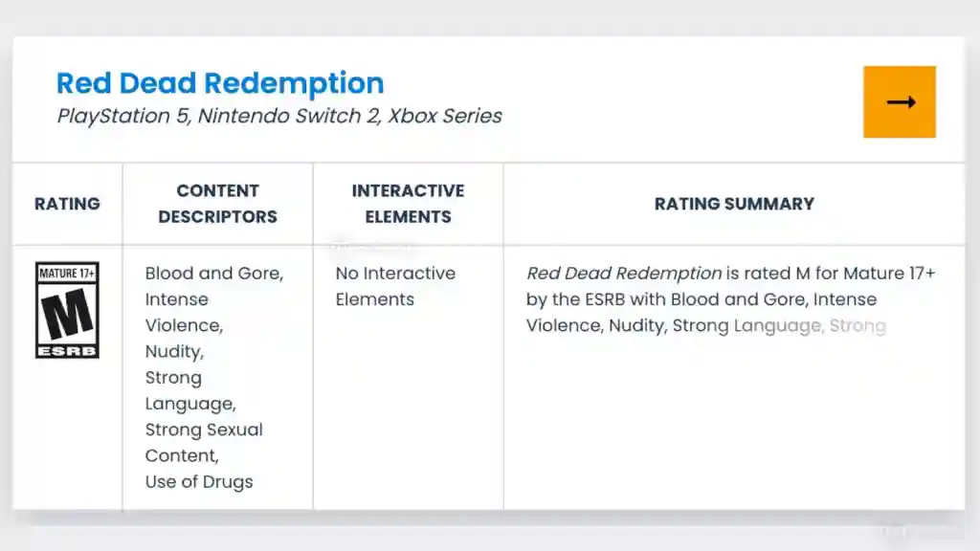
Task: Select the CONTENT DESCRIPTORS column header
Action: pos(217,204)
